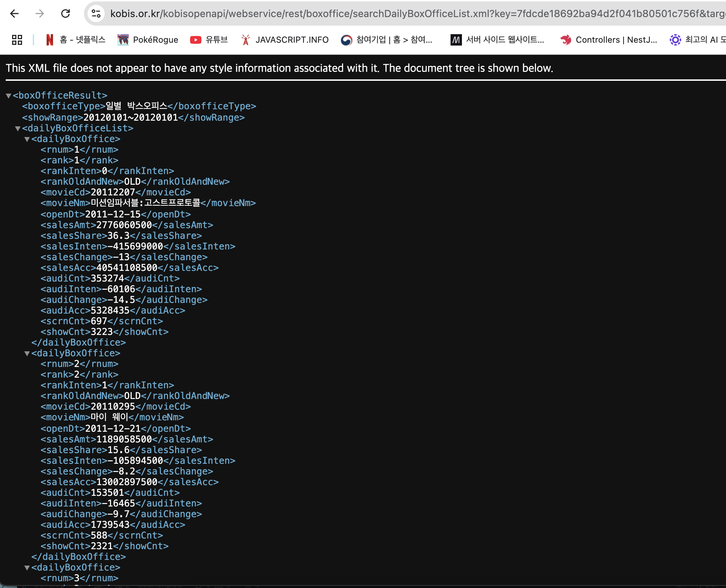This screenshot has height=588, width=726.
Task: Click scrnCnt value 697
Action: [x=99, y=321]
